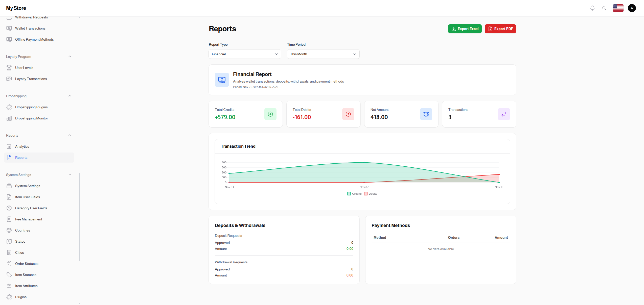Open the Countries settings entry

[22, 230]
